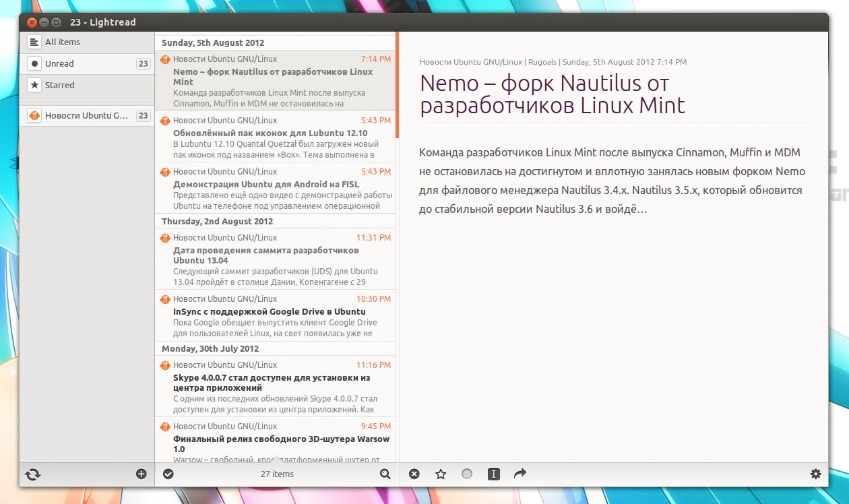
Task: Refresh all feeds with the sync icon
Action: point(32,474)
